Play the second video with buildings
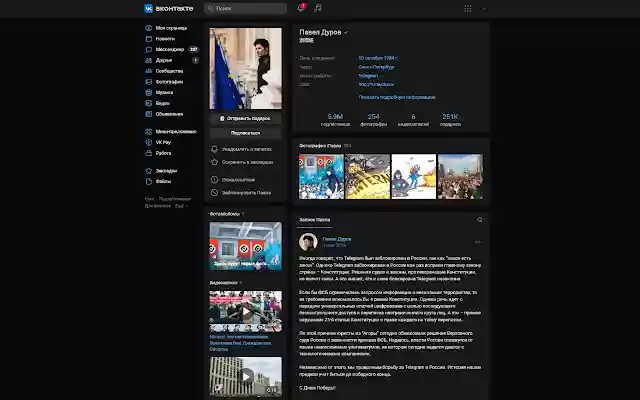640x400 pixels. pyautogui.click(x=245, y=376)
